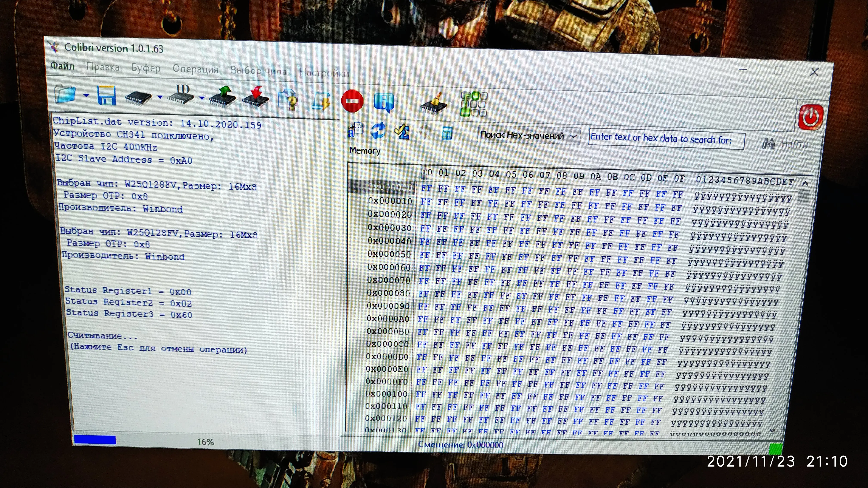Click the green blocks grid icon
Viewport: 868px width, 488px height.
(x=473, y=104)
